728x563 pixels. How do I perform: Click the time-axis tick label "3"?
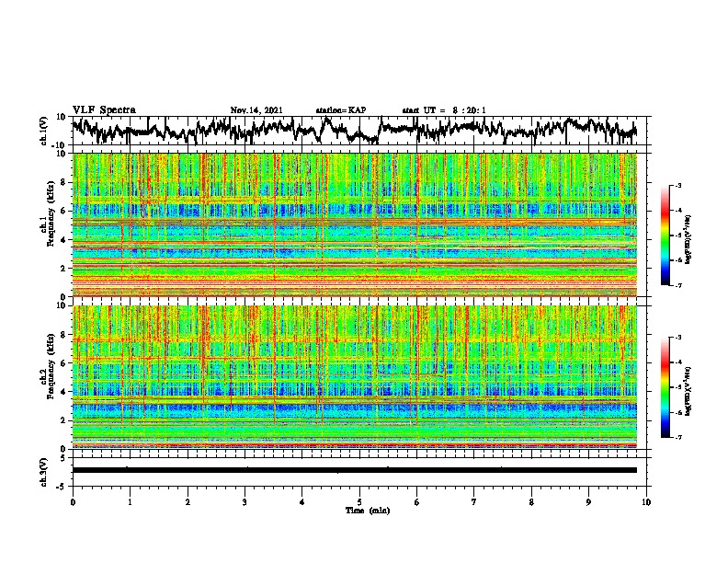coord(245,502)
